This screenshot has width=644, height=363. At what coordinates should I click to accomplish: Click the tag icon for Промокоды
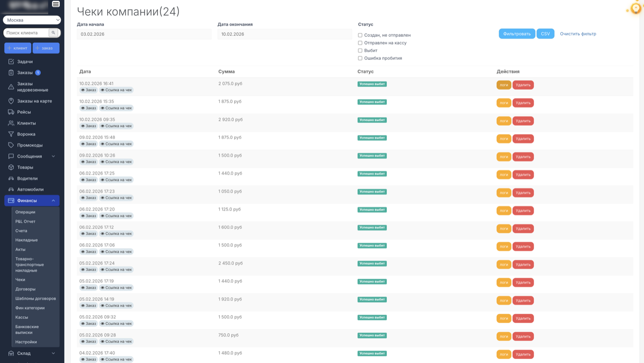point(11,145)
